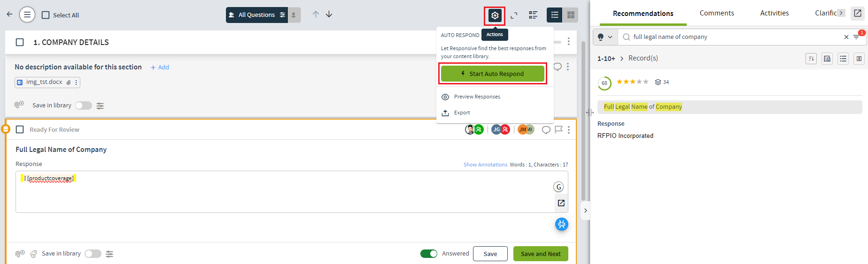Image resolution: width=868 pixels, height=264 pixels.
Task: Click Add section description link
Action: pyautogui.click(x=160, y=68)
